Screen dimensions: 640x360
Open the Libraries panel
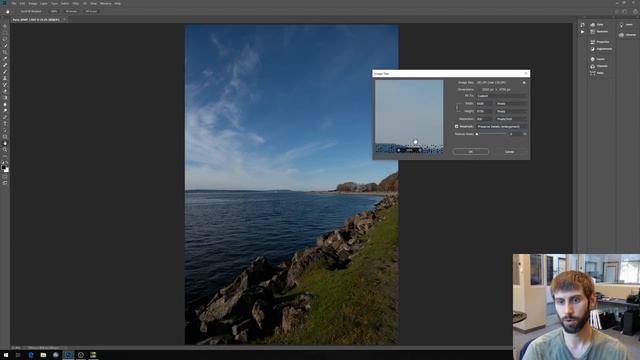pos(627,35)
